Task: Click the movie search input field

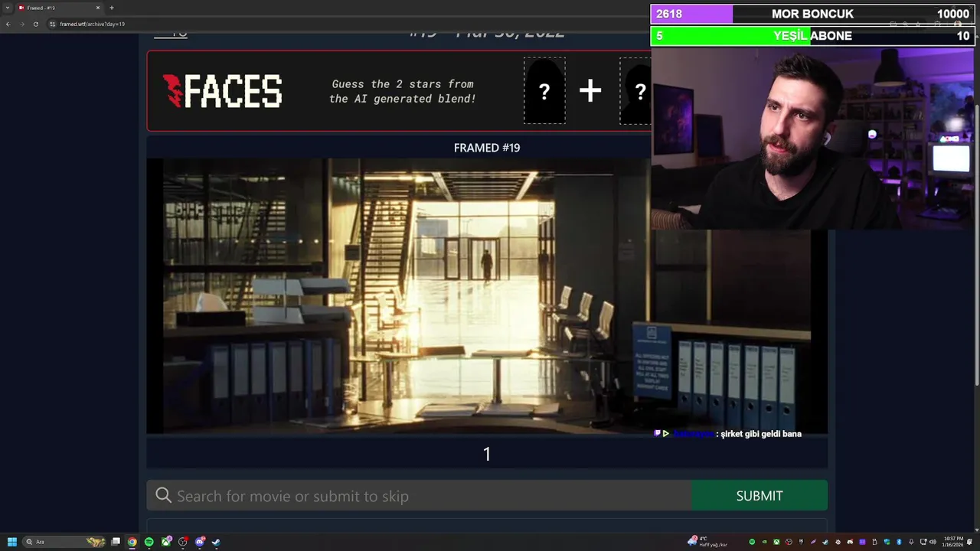Action: coord(420,496)
